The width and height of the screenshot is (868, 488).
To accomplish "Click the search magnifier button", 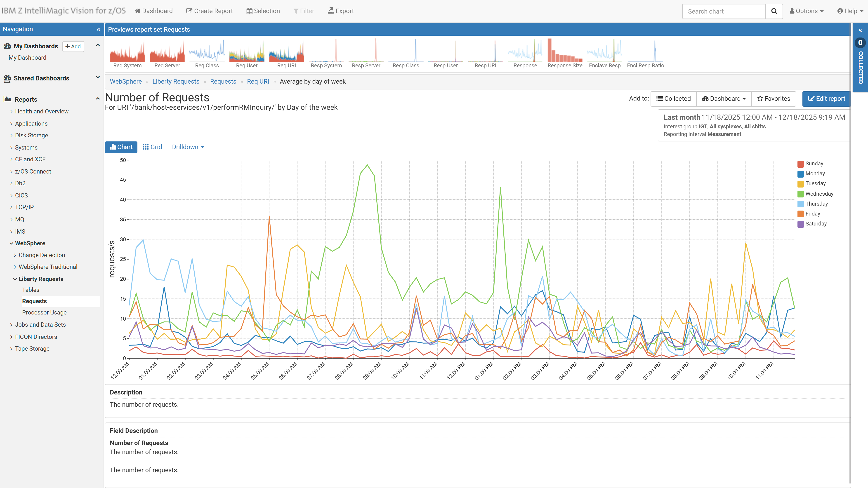I will pyautogui.click(x=774, y=11).
